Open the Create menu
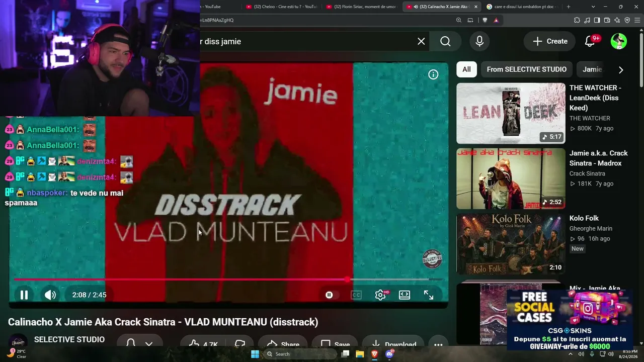644x362 pixels. point(550,41)
